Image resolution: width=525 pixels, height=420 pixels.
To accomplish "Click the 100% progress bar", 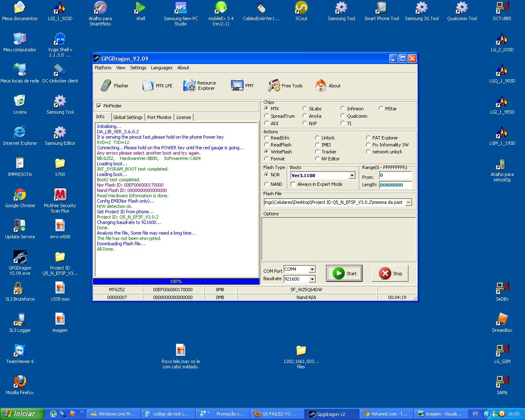I will tap(176, 281).
